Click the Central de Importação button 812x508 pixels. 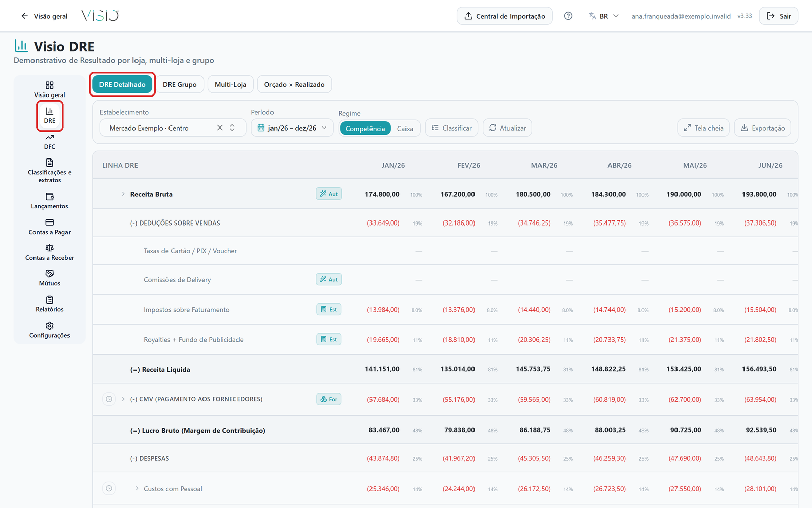[504, 16]
